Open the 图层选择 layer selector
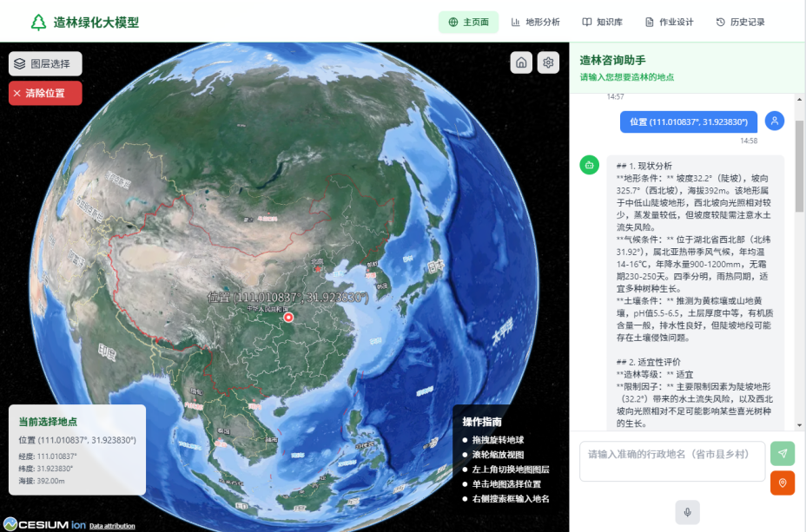806x532 pixels. tap(45, 63)
